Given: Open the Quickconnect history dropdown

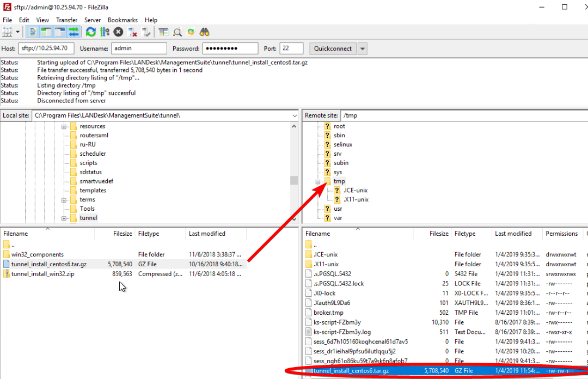Looking at the screenshot, I should [x=362, y=48].
